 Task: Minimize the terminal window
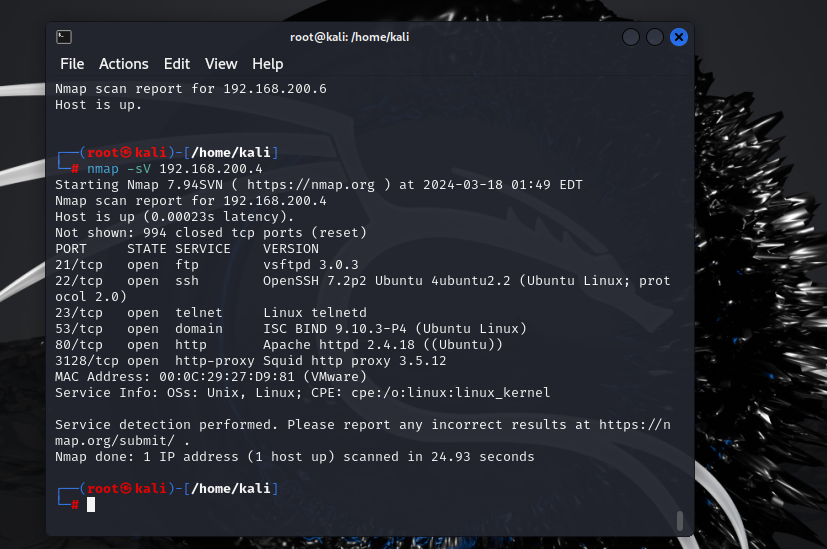(631, 37)
